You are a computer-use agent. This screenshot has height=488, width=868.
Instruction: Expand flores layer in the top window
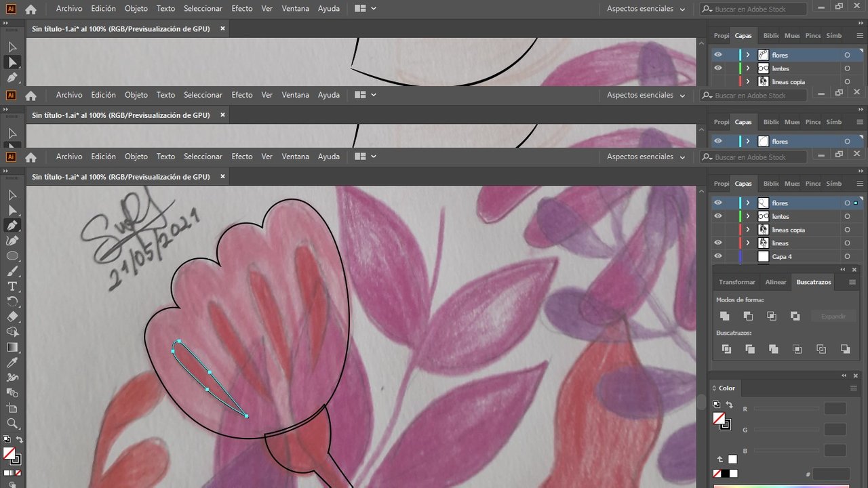click(x=748, y=55)
